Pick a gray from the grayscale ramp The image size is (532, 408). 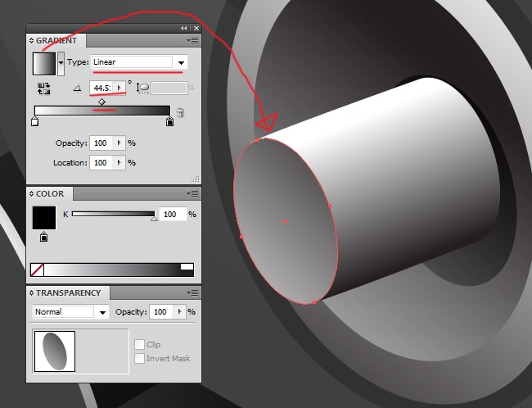[112, 270]
